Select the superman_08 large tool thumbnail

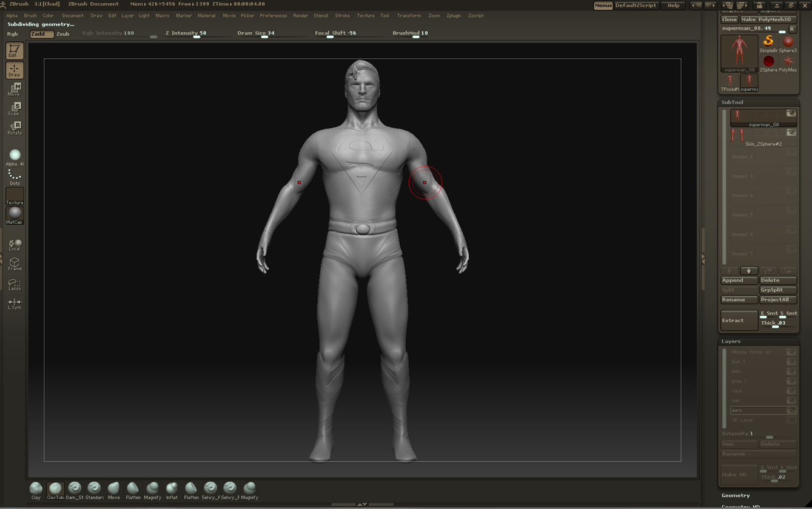(x=739, y=54)
